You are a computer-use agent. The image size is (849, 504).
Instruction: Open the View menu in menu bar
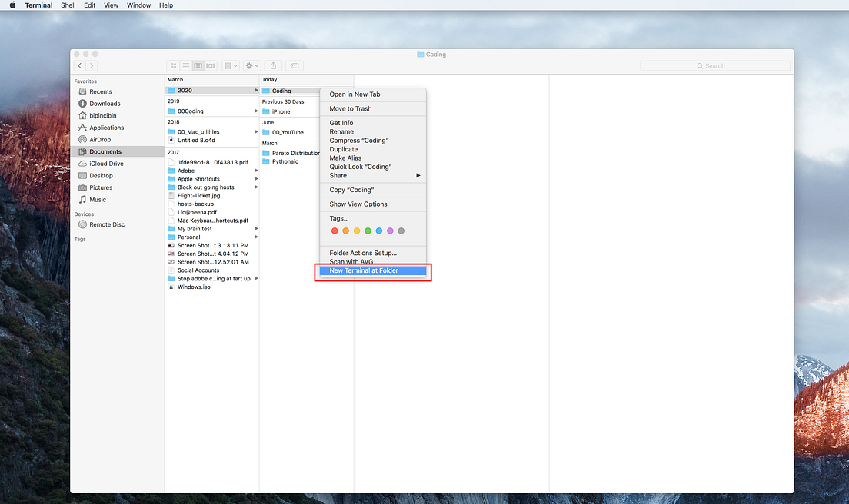coord(111,5)
